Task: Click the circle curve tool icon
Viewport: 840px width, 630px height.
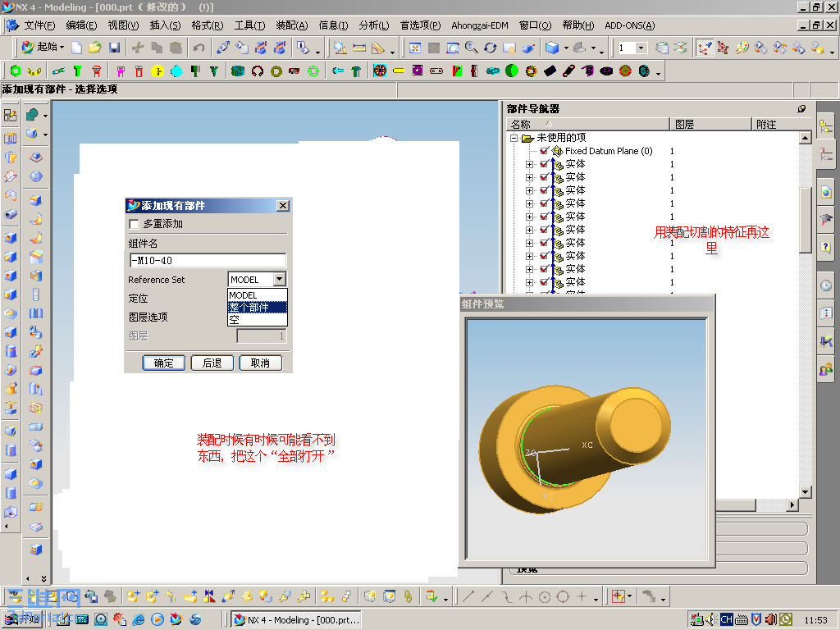Action: (545, 597)
